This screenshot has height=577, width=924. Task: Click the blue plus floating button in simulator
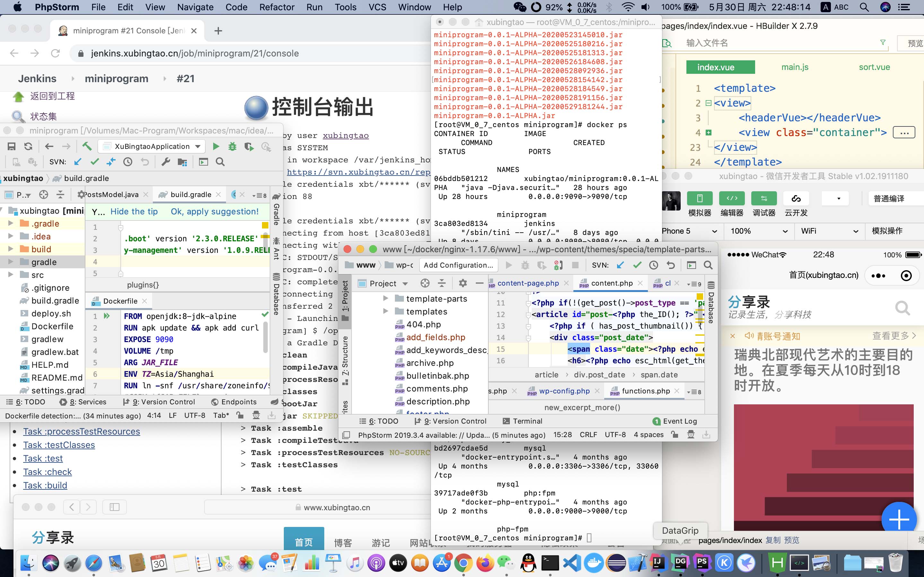click(x=899, y=519)
